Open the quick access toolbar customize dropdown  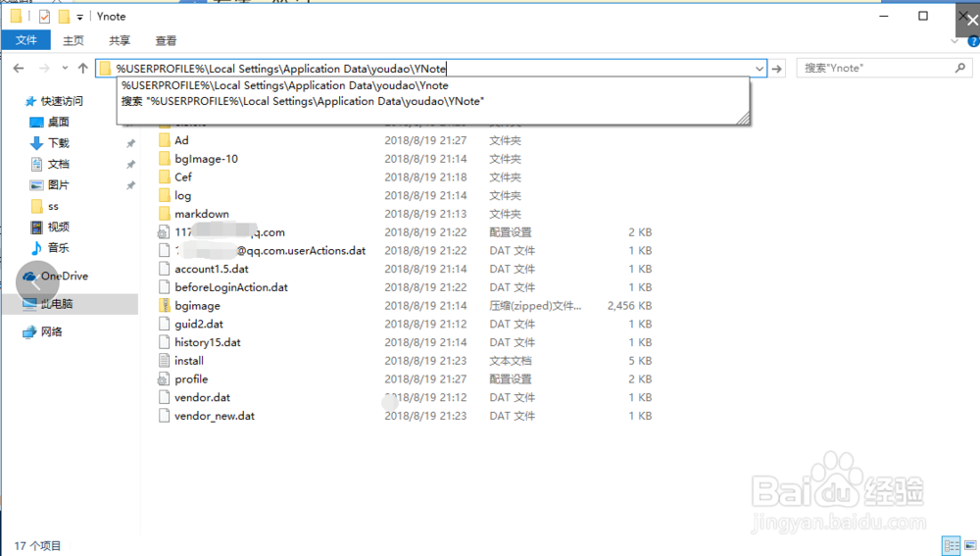(80, 17)
